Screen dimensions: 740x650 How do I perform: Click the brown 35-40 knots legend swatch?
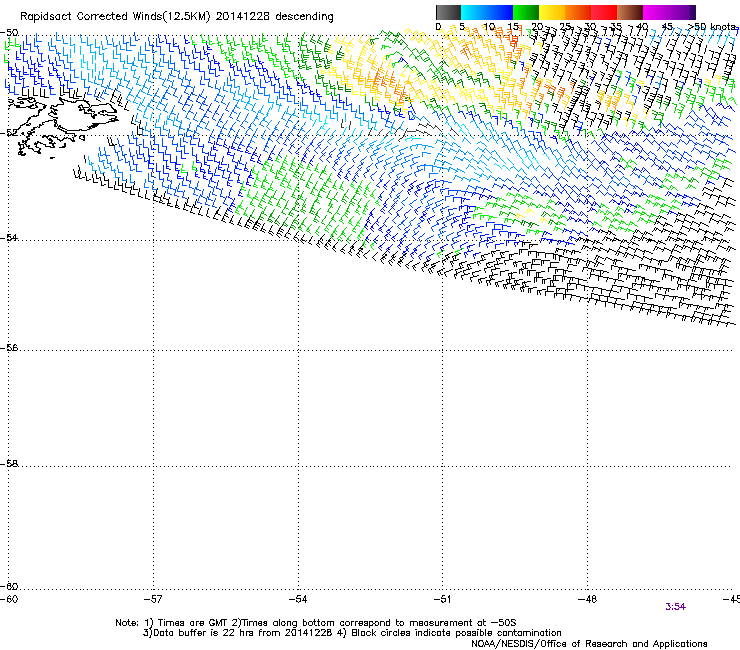(630, 12)
